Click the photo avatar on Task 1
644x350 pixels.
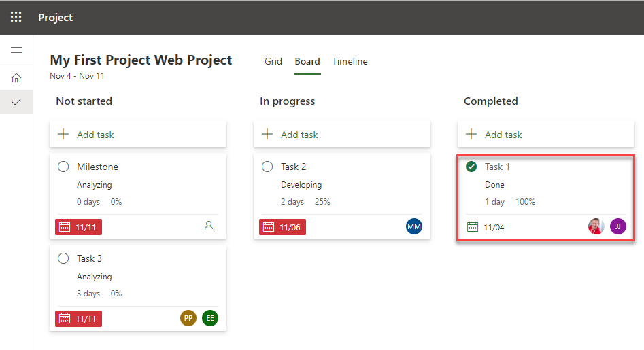pyautogui.click(x=596, y=226)
